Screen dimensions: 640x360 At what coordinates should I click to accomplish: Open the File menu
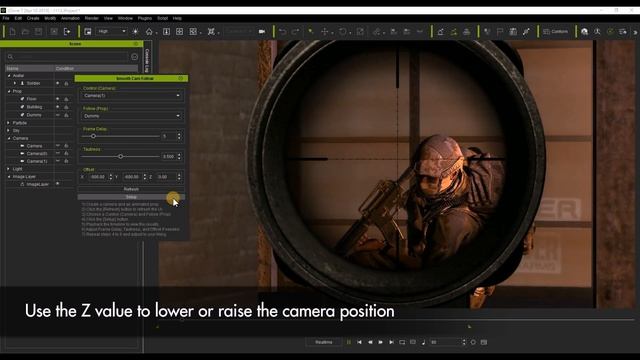pyautogui.click(x=6, y=18)
